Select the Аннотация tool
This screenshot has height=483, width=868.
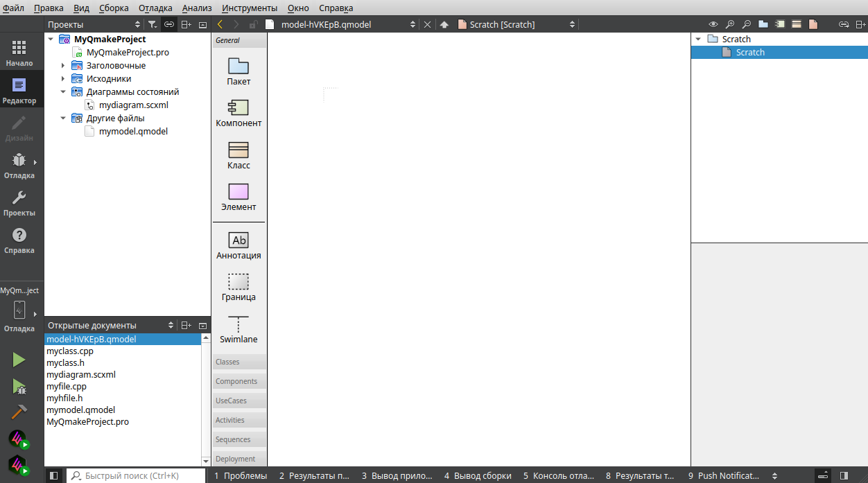(238, 245)
